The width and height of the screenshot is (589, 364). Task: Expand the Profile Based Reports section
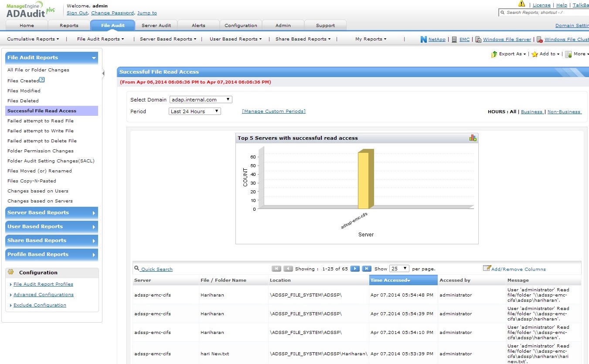[x=51, y=254]
